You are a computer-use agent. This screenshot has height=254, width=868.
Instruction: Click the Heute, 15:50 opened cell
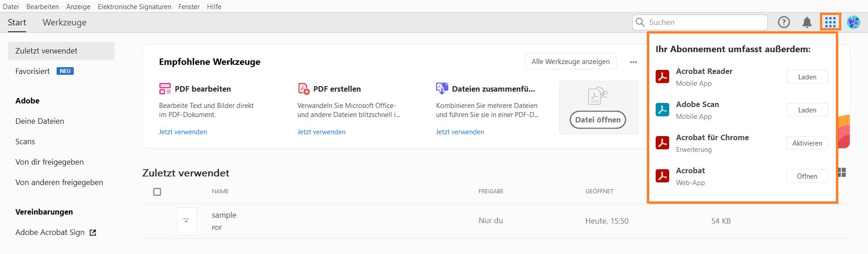(x=607, y=221)
